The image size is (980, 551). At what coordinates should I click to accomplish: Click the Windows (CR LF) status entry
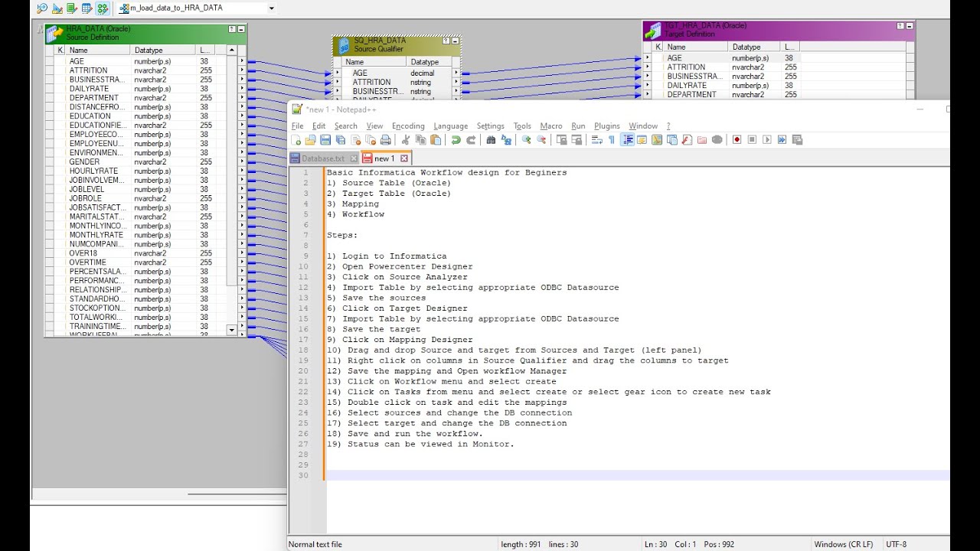(843, 544)
